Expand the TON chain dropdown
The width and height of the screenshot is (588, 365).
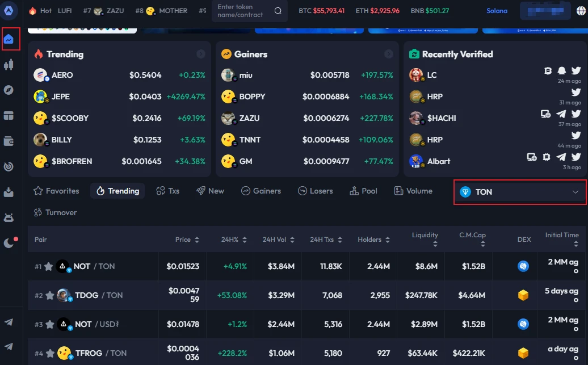coord(520,192)
